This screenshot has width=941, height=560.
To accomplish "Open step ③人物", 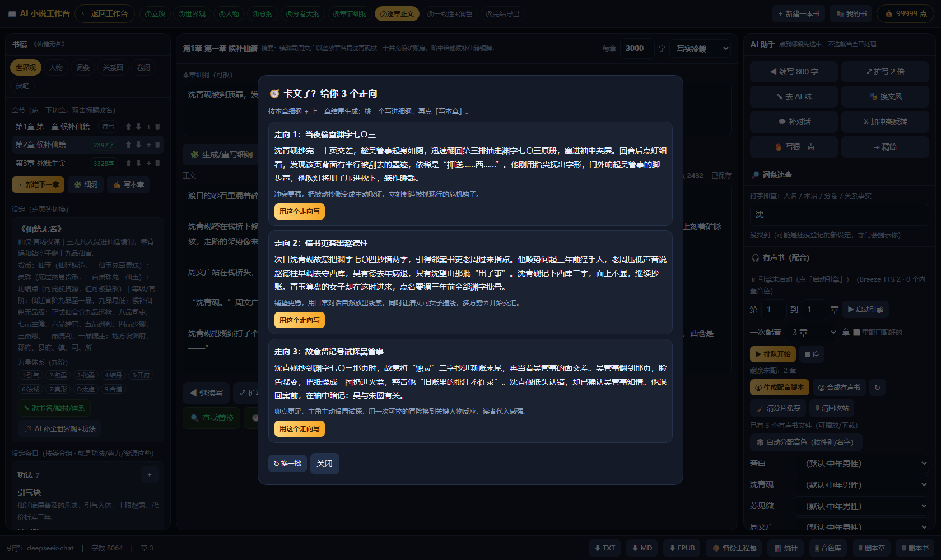I will coord(229,14).
